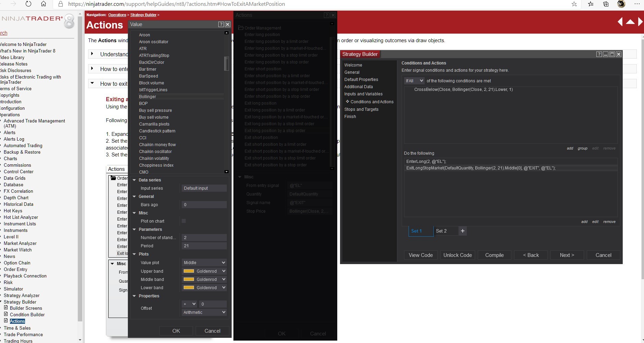Open browser settings and more menu
Viewport: 644px width, 343px height.
[637, 4]
